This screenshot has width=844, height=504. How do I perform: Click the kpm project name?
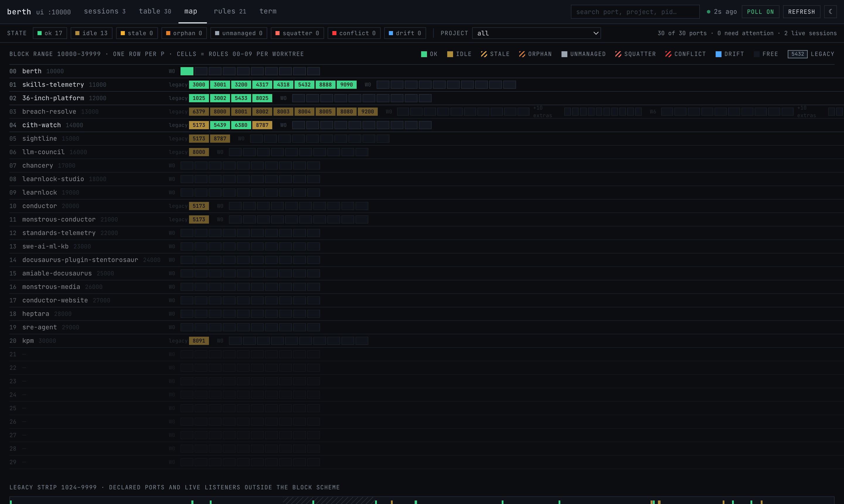click(28, 341)
